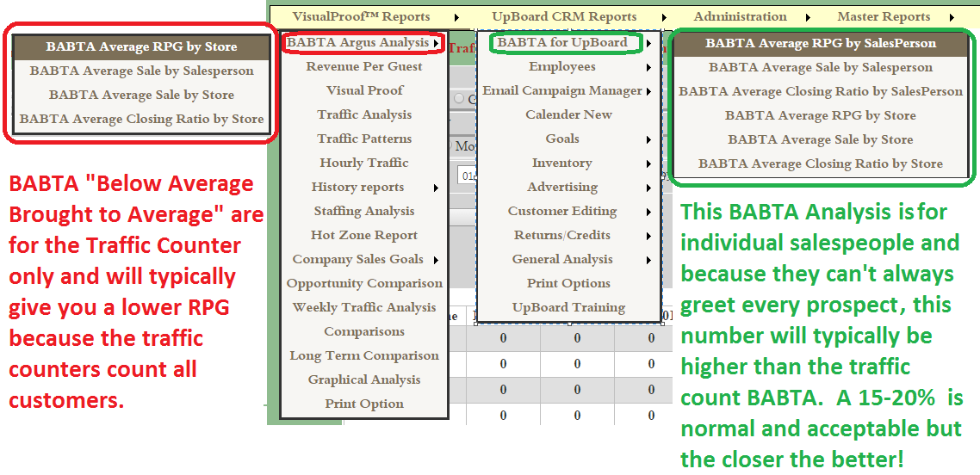Open the Administration menu
980x475 pixels.
point(740,17)
